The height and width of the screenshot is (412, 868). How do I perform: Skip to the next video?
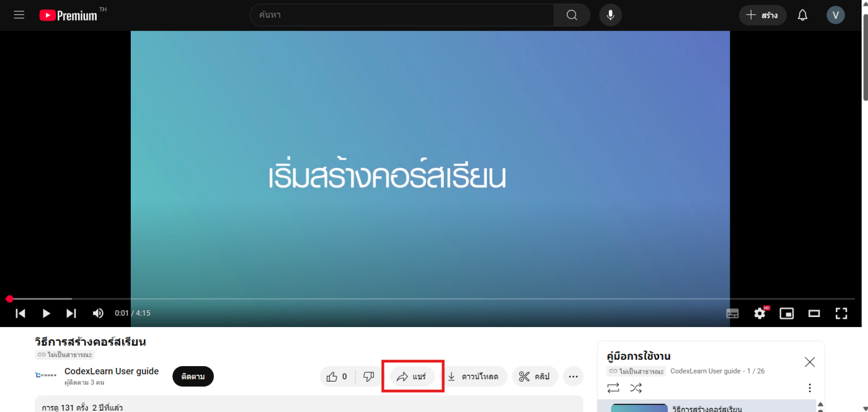[71, 313]
